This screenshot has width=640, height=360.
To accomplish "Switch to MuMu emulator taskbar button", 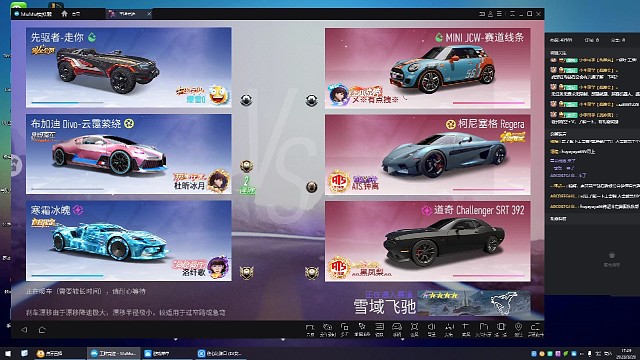I will click(x=114, y=353).
